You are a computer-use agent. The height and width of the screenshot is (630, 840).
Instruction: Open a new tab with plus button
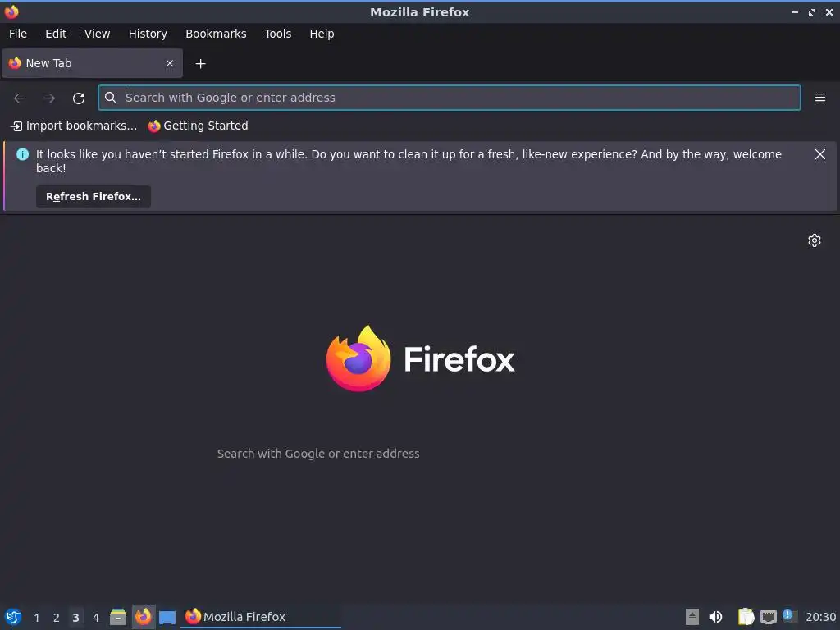(x=200, y=64)
